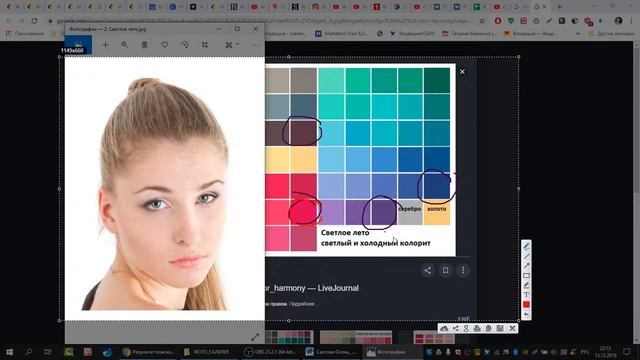This screenshot has height=360, width=640.
Task: Open the Windows Start menu
Action: pos(9,352)
